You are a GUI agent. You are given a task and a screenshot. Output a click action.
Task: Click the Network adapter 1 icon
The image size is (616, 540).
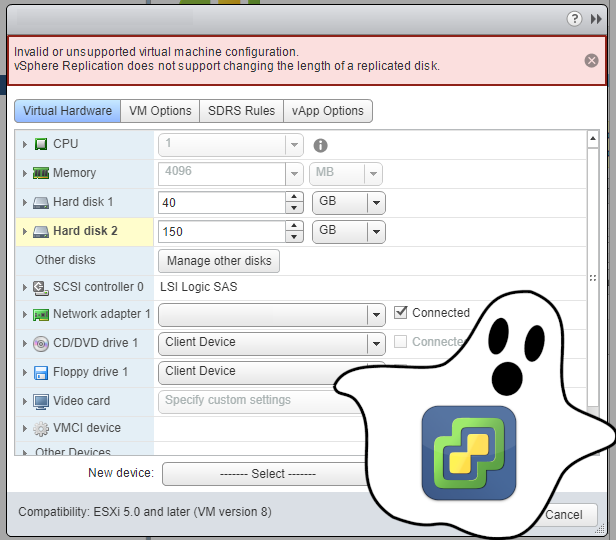click(41, 315)
